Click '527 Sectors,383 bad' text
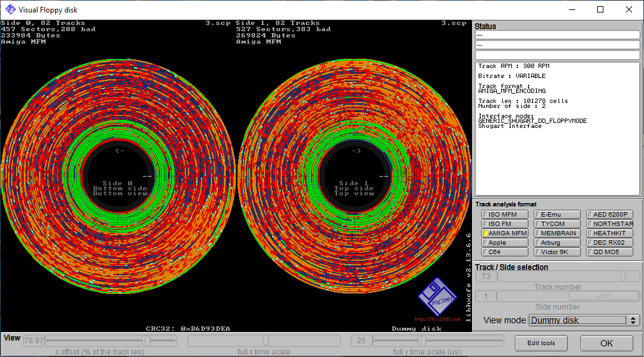644x357 pixels. point(283,29)
